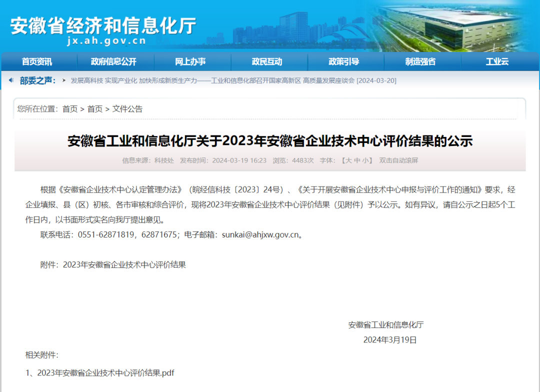Enable 双击自动滚屏 auto-scroll mode
This screenshot has width=540, height=392.
(x=399, y=160)
